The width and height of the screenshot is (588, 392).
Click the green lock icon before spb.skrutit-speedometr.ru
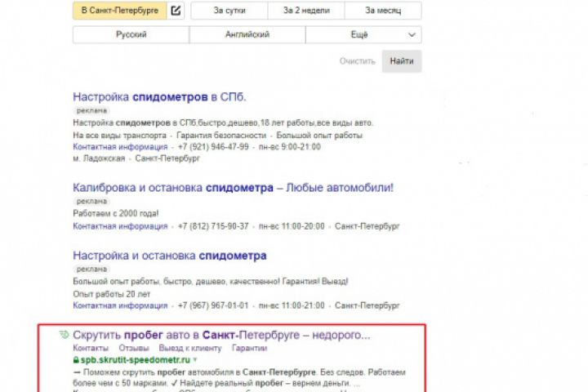[x=76, y=360]
